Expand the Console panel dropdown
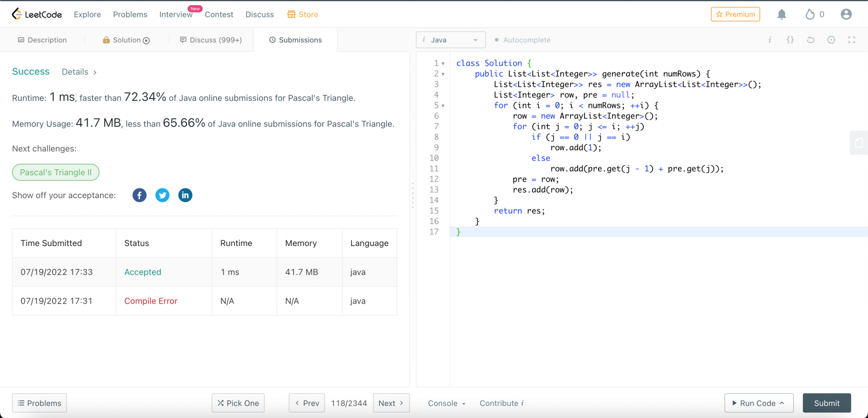The image size is (868, 418). (447, 403)
